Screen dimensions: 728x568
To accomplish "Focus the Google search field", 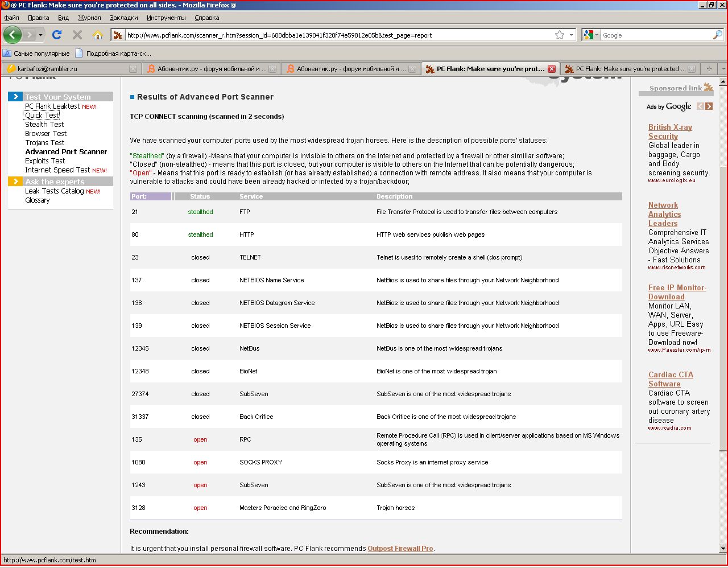I will click(656, 35).
